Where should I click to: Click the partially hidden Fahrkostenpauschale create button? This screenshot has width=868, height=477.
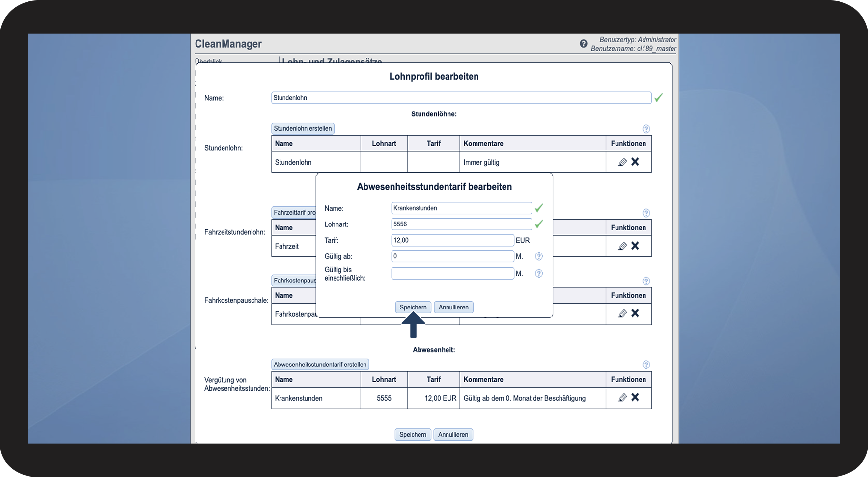[x=294, y=281]
